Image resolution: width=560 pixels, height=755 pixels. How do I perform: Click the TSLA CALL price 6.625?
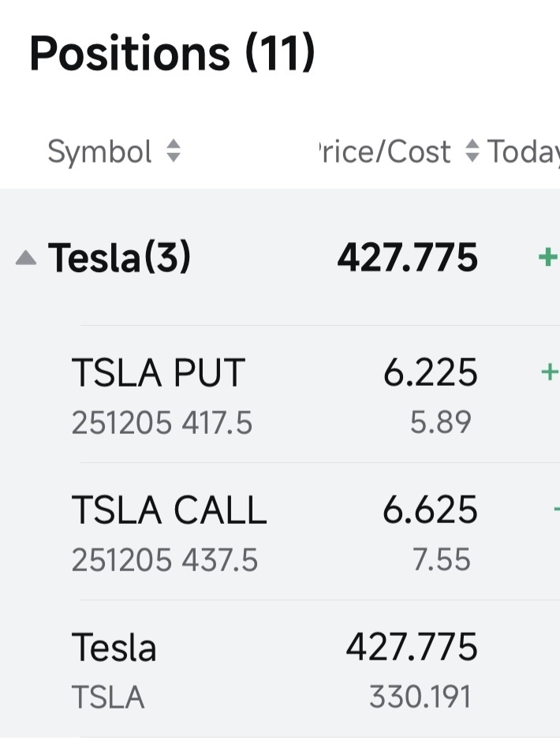pyautogui.click(x=430, y=510)
